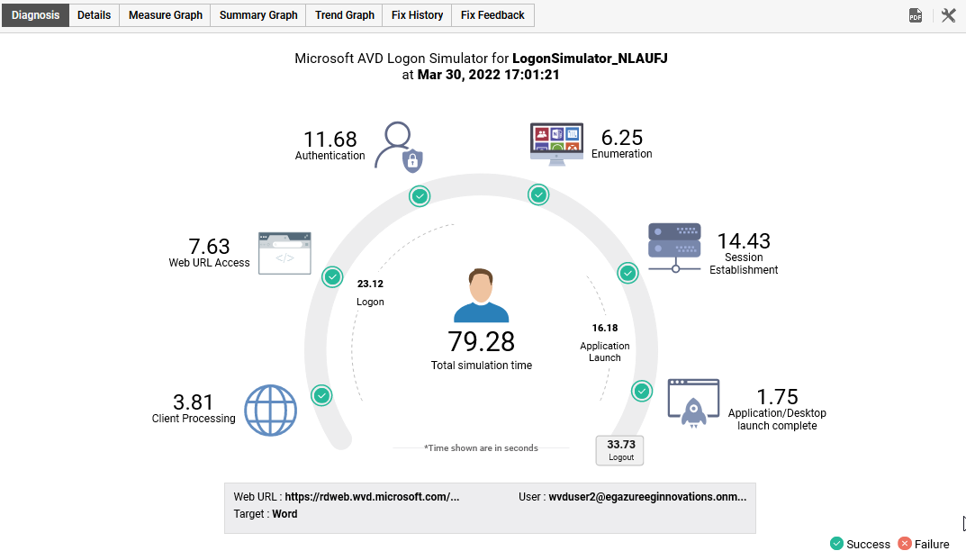Export the diagnosis as PDF
Viewport: 966px width, 560px height.
(916, 15)
